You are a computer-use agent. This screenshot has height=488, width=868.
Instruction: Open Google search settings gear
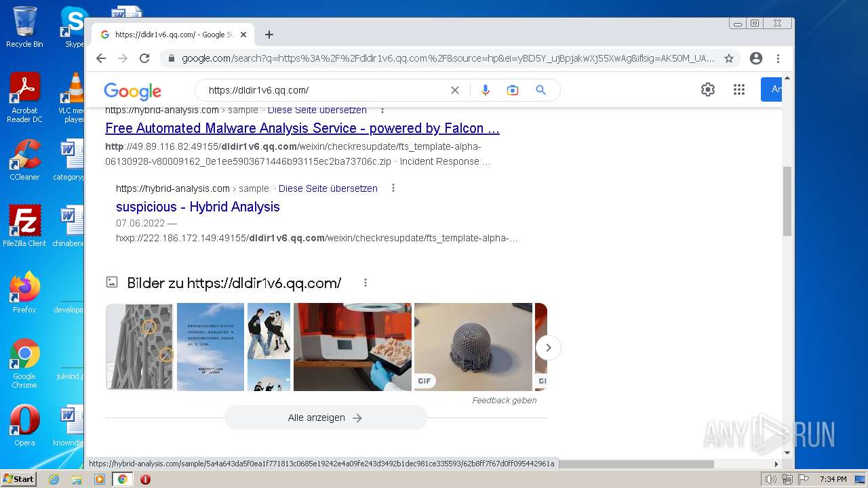(708, 89)
